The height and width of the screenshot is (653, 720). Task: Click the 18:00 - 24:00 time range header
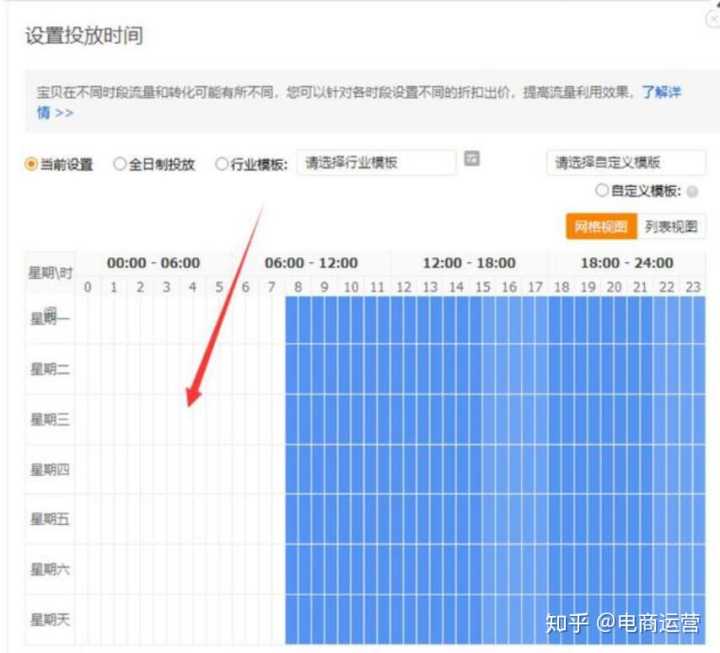627,263
